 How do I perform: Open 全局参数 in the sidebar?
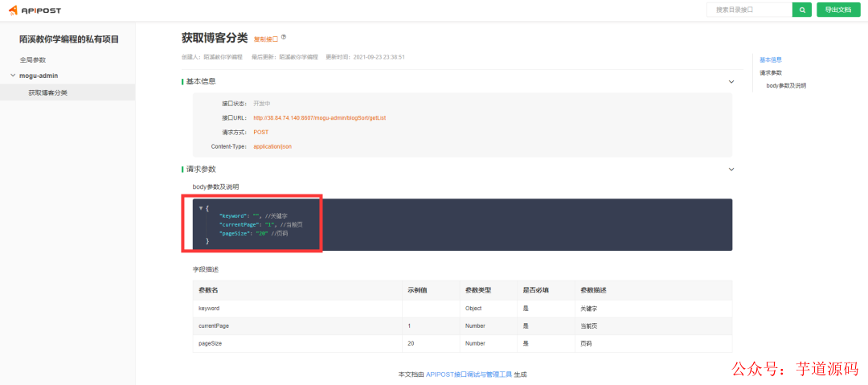(33, 59)
